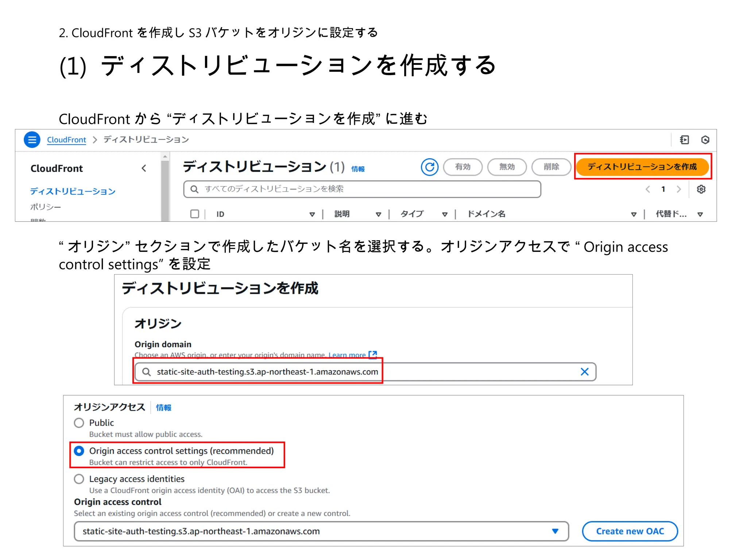Screen dimensions: 747x560
Task: Sort by the ドメイン名 column arrow
Action: coord(634,214)
